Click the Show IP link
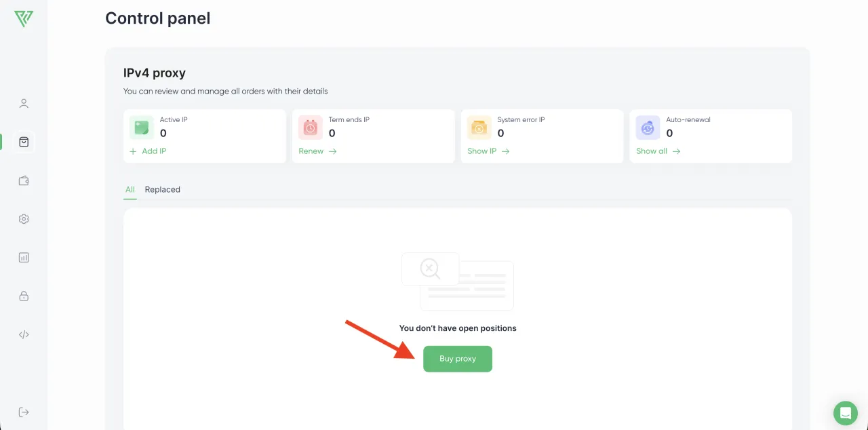 coord(488,151)
